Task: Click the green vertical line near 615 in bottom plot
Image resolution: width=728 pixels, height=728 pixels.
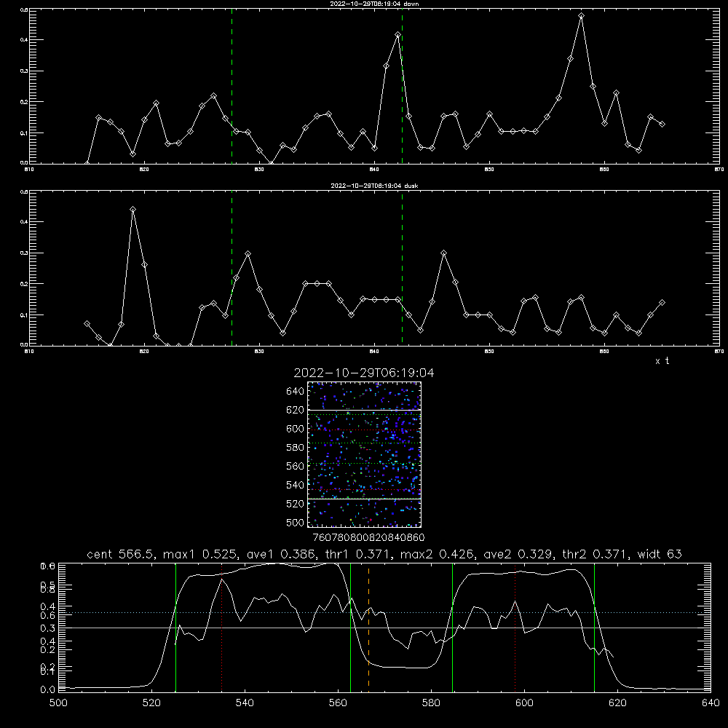Action: 594,627
